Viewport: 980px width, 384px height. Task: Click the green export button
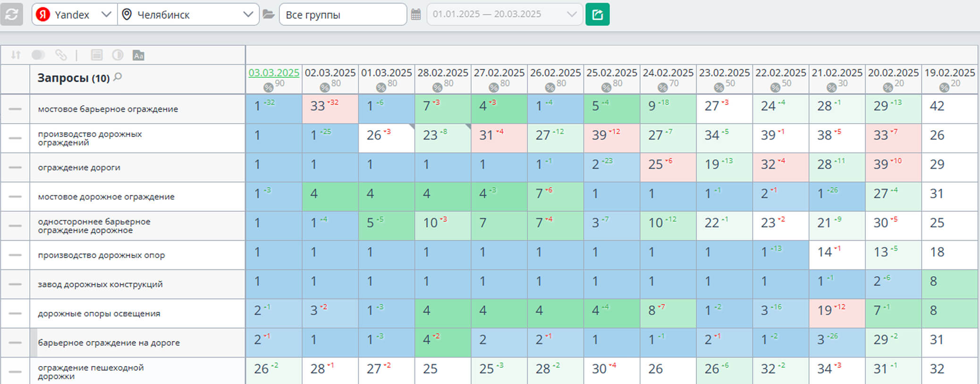[x=597, y=15]
